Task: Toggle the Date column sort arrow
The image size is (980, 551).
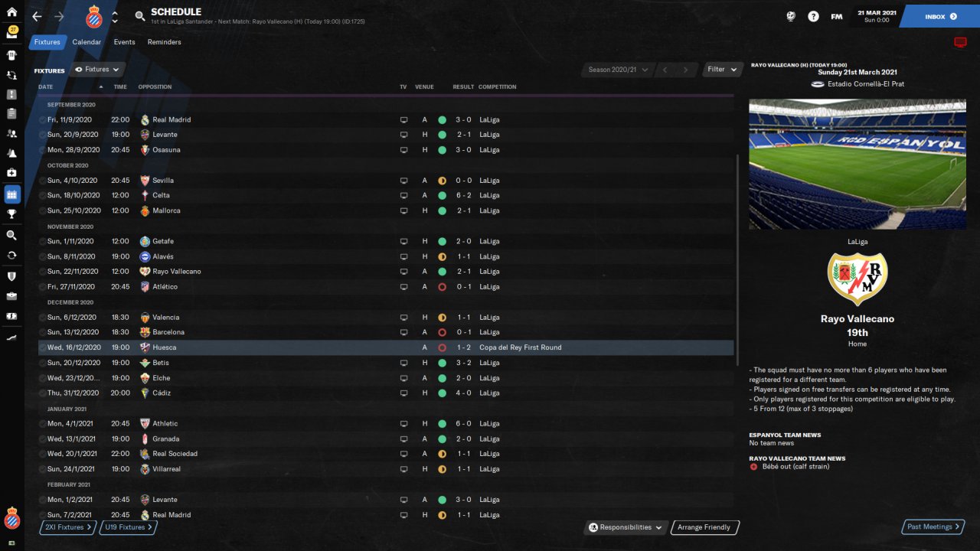Action: [x=101, y=87]
